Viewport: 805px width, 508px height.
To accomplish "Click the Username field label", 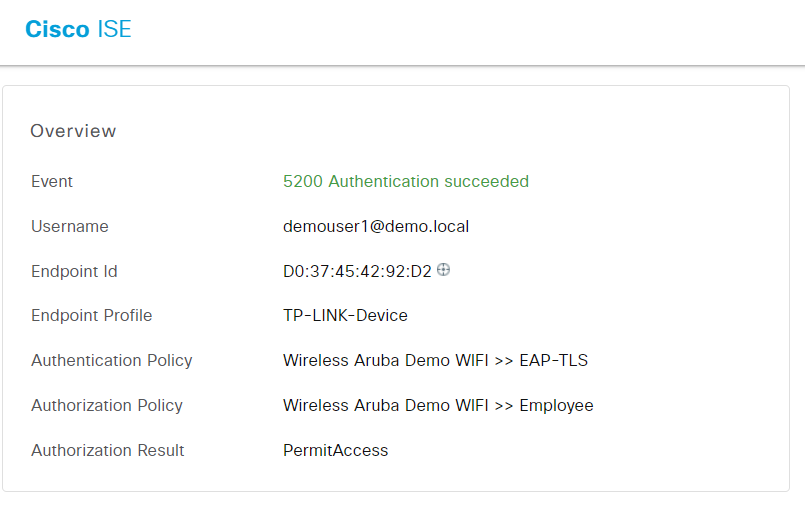I will (70, 227).
